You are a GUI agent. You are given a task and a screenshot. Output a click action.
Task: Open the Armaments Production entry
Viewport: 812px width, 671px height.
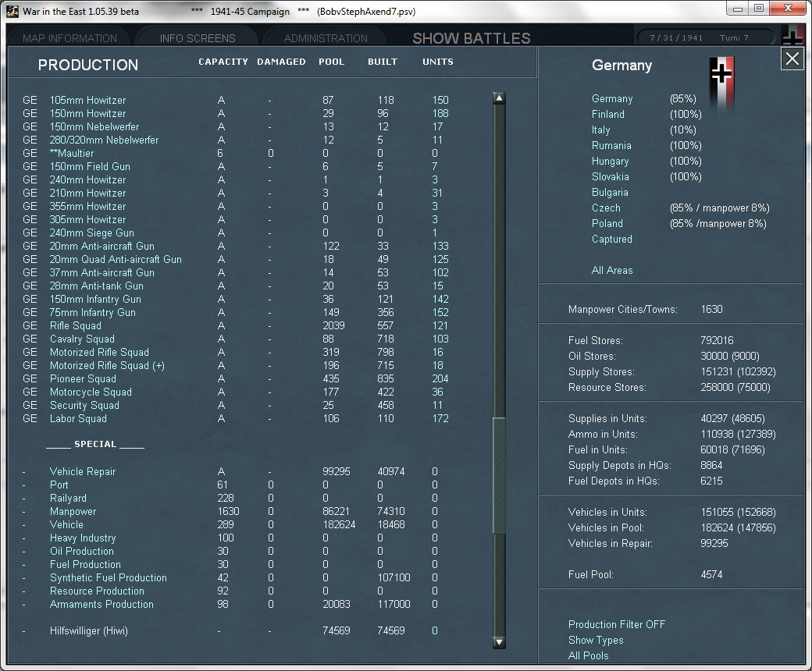point(101,604)
